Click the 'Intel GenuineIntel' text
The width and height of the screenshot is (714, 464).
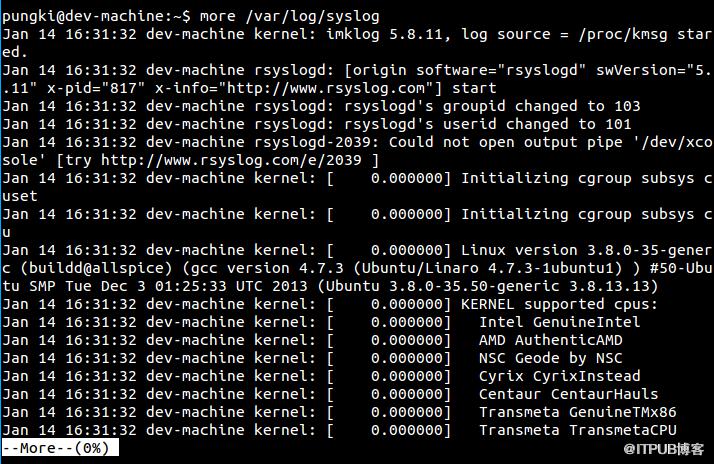pyautogui.click(x=560, y=322)
